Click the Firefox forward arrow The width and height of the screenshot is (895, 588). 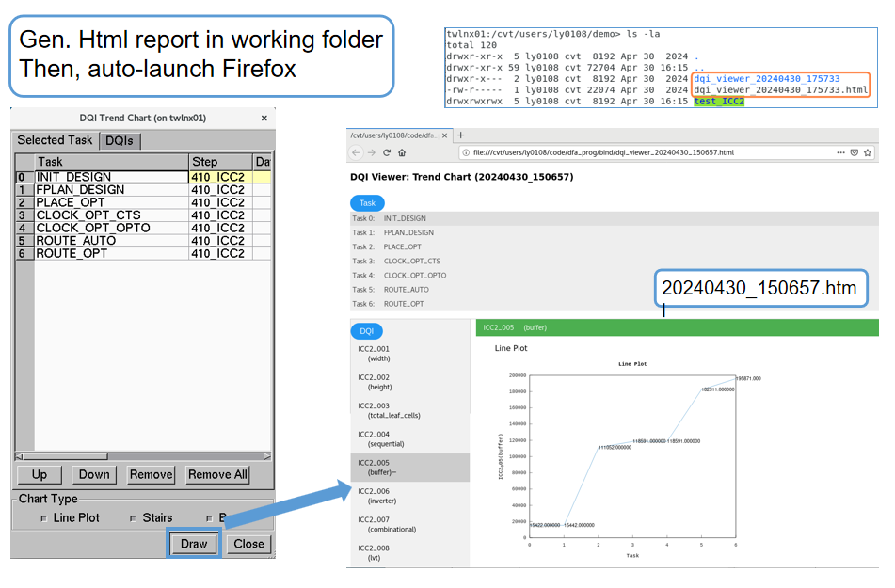tap(372, 152)
